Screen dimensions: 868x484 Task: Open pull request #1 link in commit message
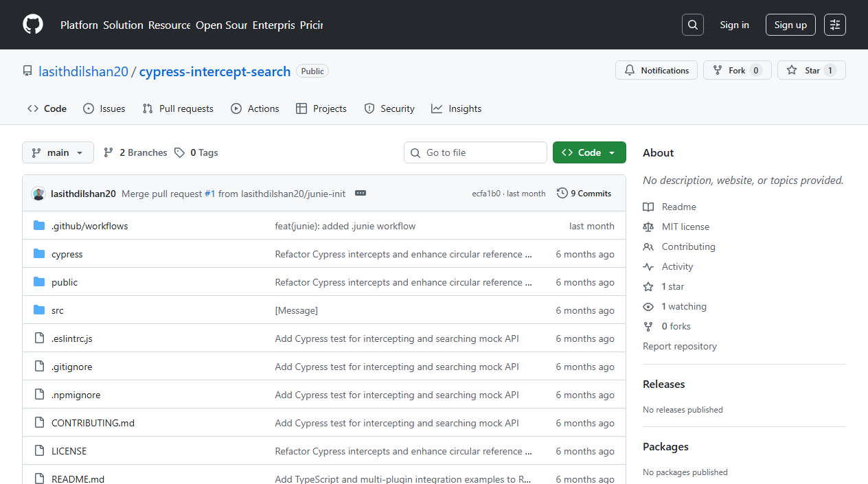[x=210, y=194]
